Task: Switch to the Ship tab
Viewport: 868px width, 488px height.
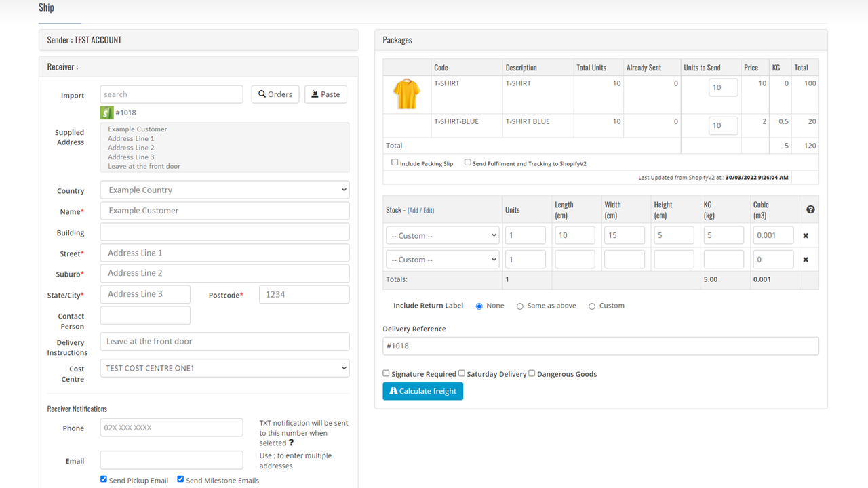Action: [x=46, y=7]
